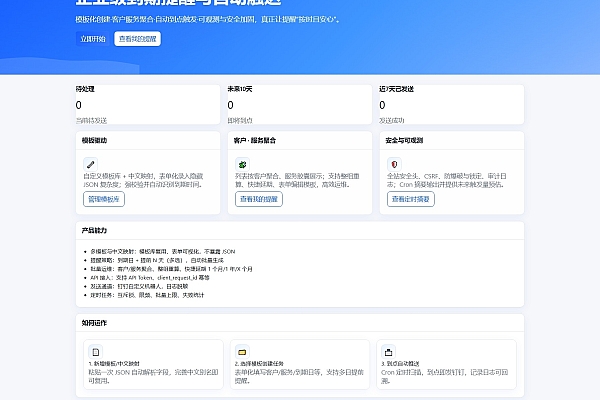600x400 pixels.
Task: Click the document icon above 新增模板/中文映射
Action: click(95, 352)
